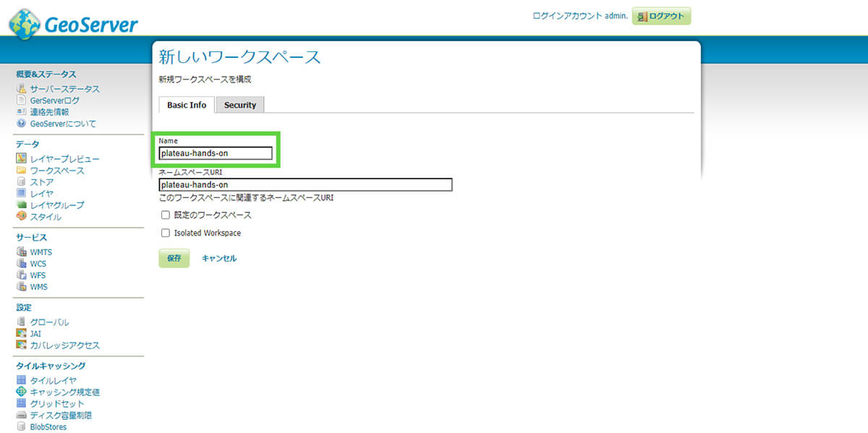This screenshot has width=868, height=433.
Task: Open the タイルレイヤ link
Action: point(54,380)
